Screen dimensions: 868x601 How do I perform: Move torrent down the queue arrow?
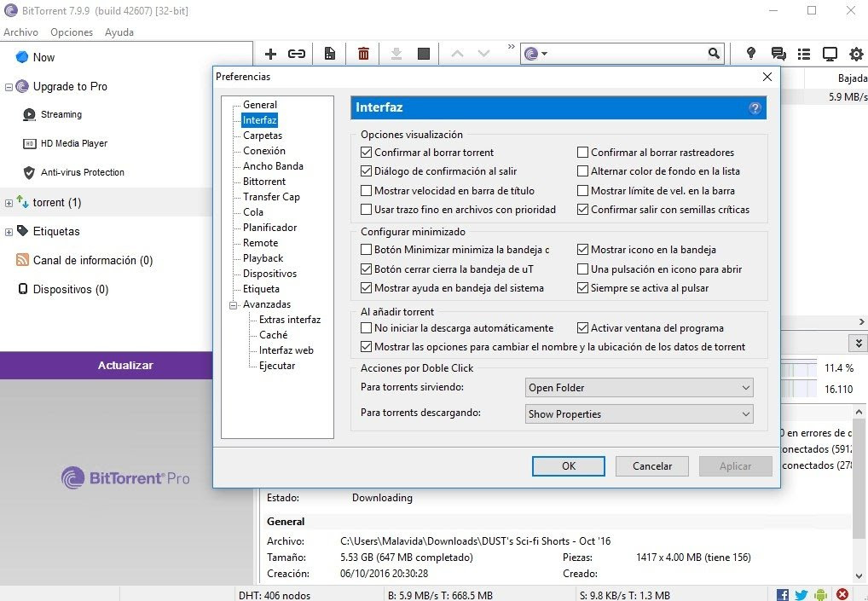click(x=483, y=54)
